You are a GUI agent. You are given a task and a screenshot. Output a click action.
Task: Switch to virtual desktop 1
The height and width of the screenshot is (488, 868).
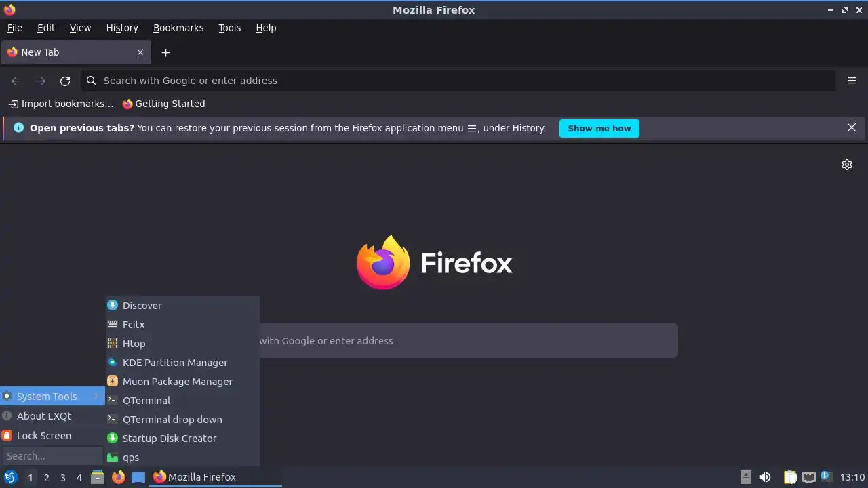coord(30,478)
